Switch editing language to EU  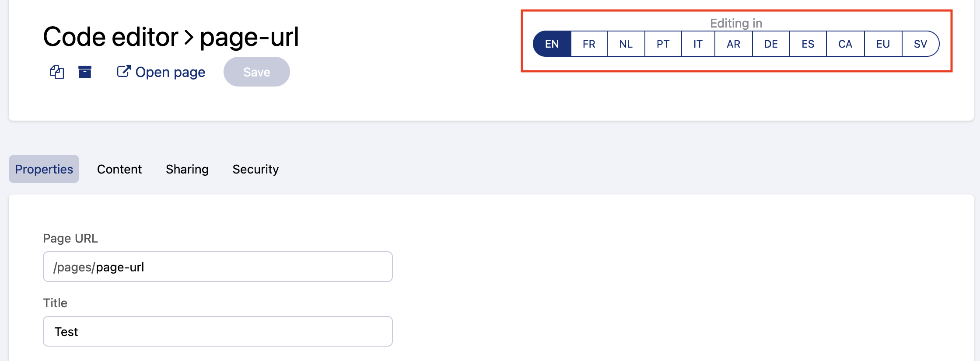(x=883, y=44)
